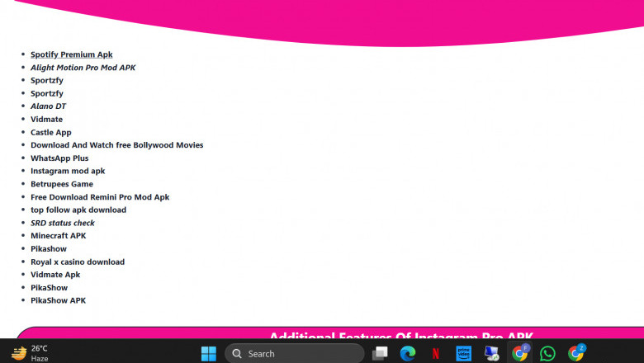Viewport: 644px width, 363px height.
Task: Click the PikaShow link below Vidmate Apk
Action: click(49, 288)
